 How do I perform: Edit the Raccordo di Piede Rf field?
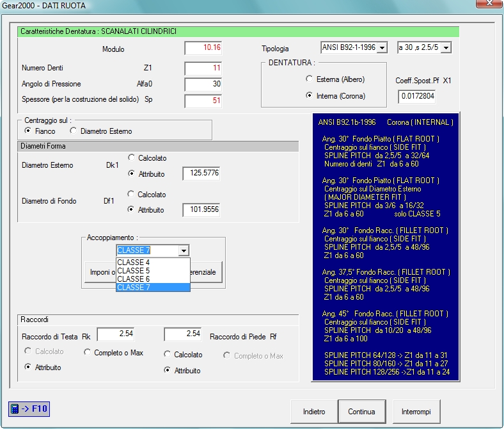tap(182, 334)
